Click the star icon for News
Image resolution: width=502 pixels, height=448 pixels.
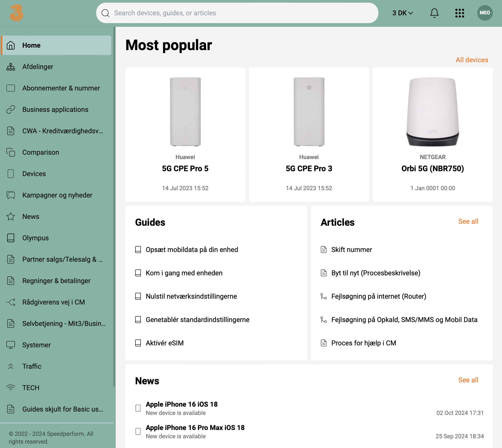pyautogui.click(x=11, y=217)
